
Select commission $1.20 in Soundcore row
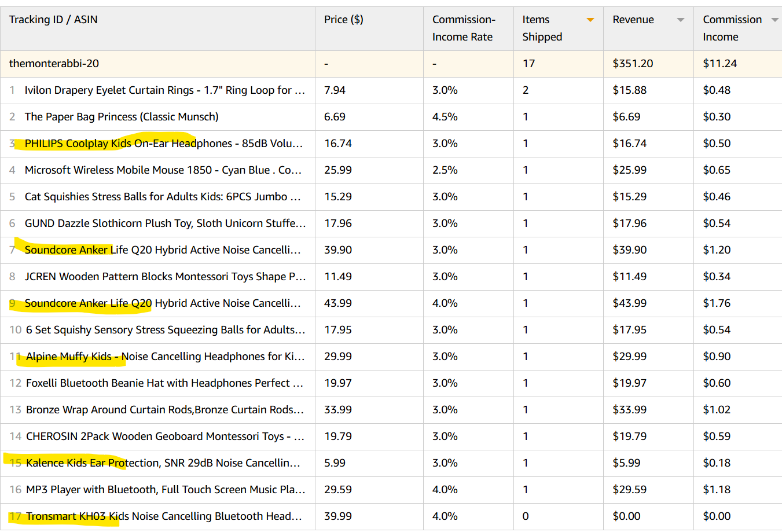717,250
